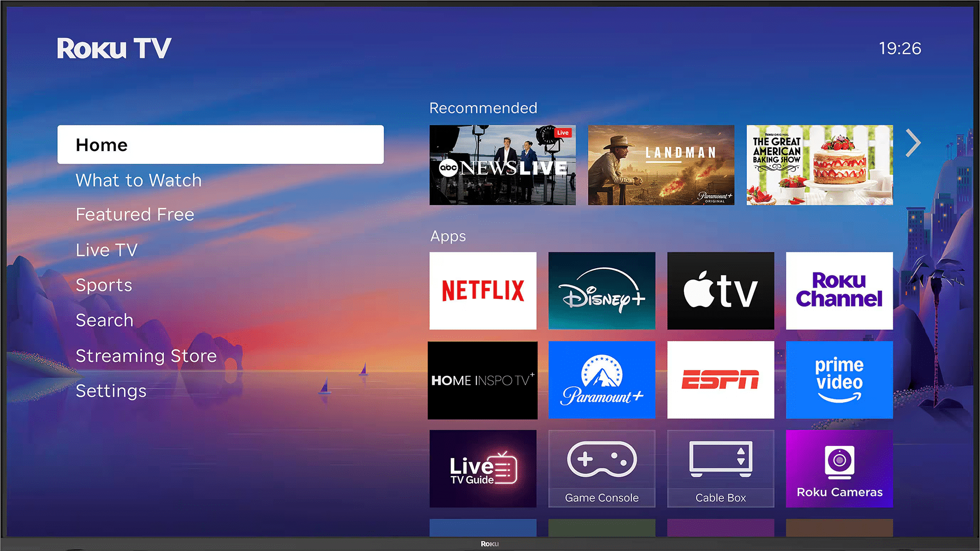Start the Prime Video app
This screenshot has height=551, width=980.
coord(839,380)
